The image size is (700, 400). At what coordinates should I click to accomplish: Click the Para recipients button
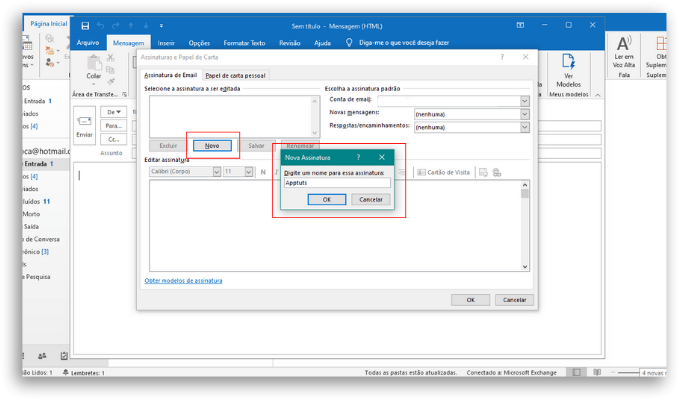tap(113, 126)
